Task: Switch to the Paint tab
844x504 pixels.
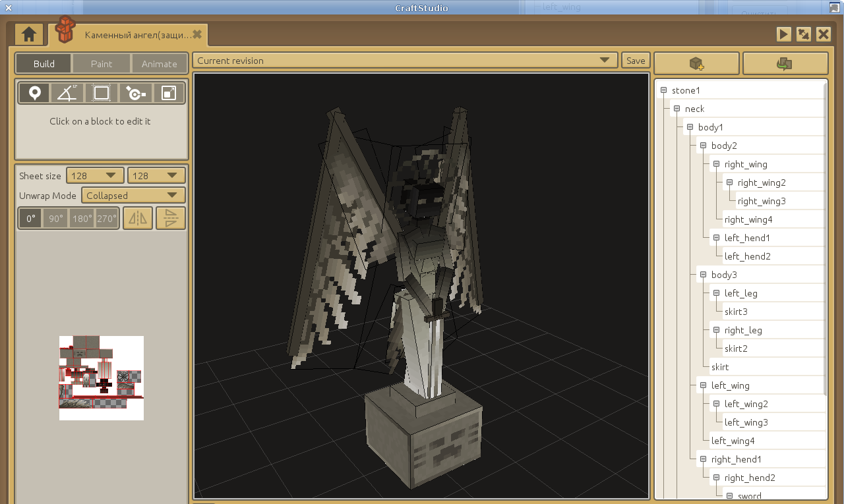Action: (x=102, y=64)
